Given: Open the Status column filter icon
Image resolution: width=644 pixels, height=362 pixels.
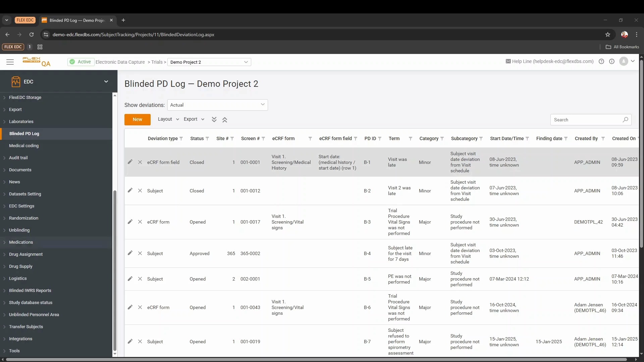Looking at the screenshot, I should pos(207,139).
